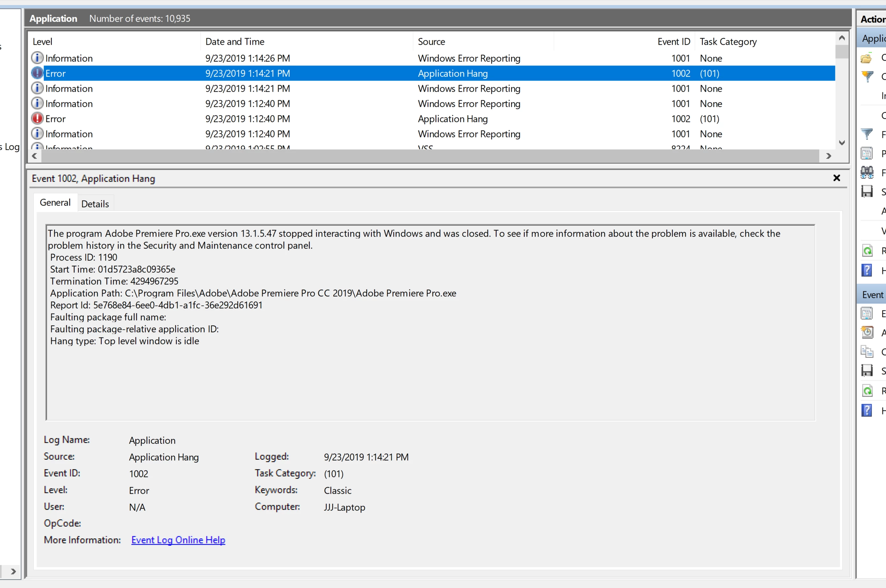Close the Event 1002 preview pane
This screenshot has width=886, height=588.
pos(837,178)
